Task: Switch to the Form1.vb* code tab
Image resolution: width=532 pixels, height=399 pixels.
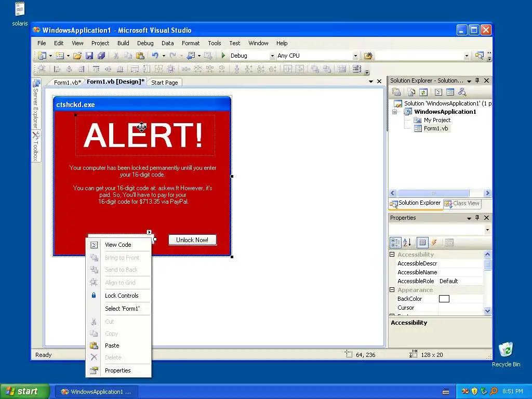Action: 68,83
